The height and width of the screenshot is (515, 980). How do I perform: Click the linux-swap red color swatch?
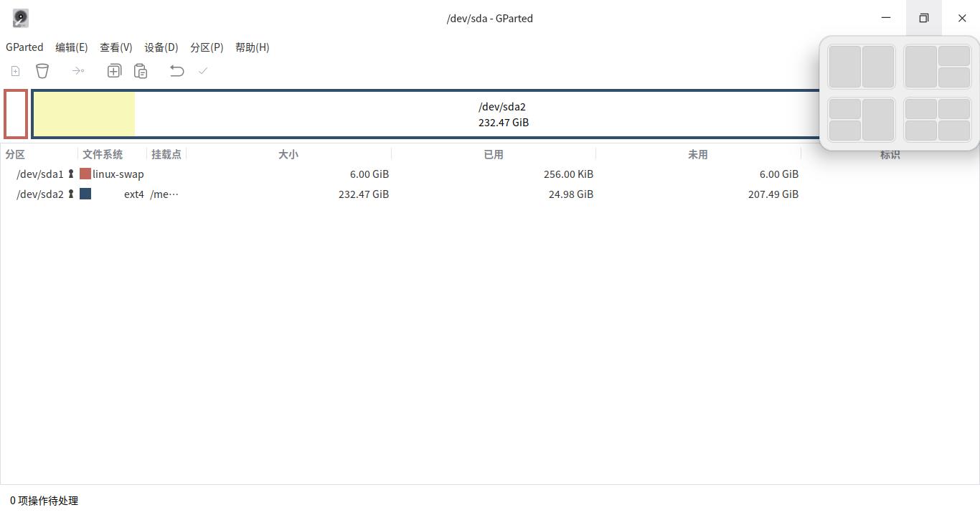84,174
